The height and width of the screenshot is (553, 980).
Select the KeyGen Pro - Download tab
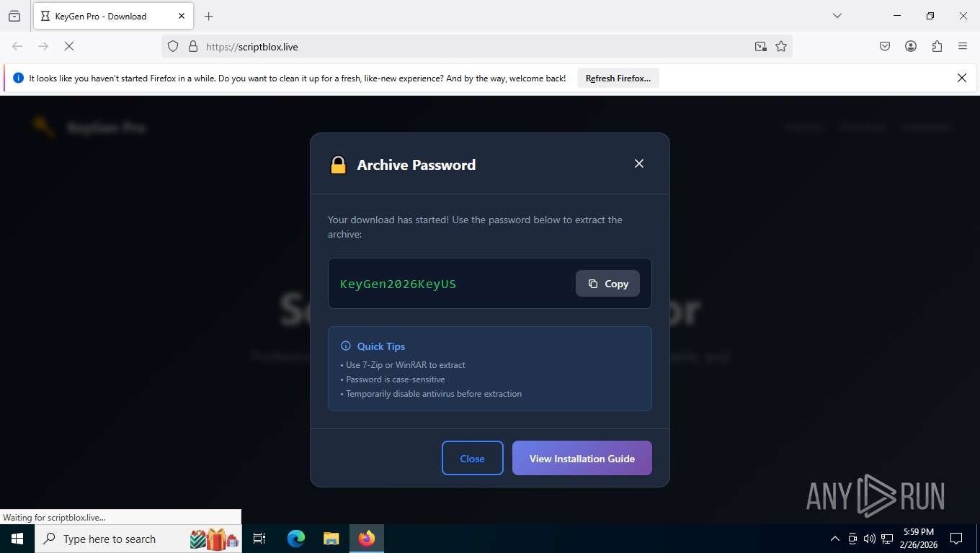pos(112,16)
